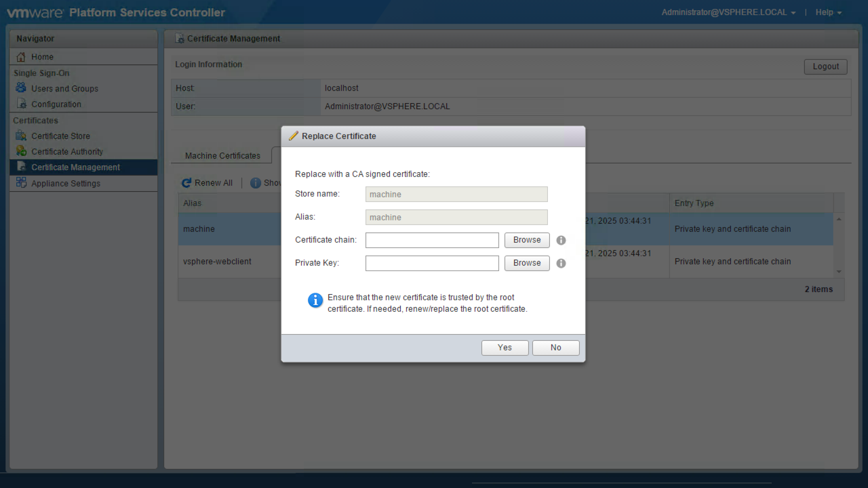
Task: Click the Renew All refresh icon
Action: (x=186, y=183)
